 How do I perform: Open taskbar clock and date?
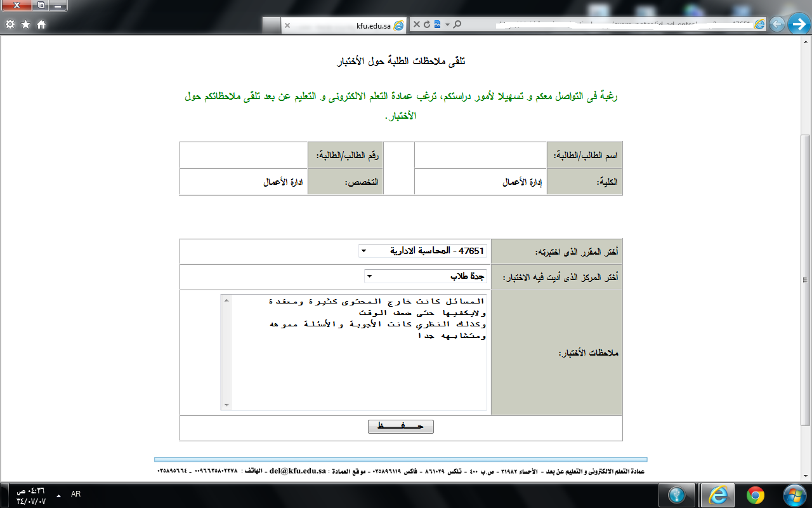tap(32, 495)
